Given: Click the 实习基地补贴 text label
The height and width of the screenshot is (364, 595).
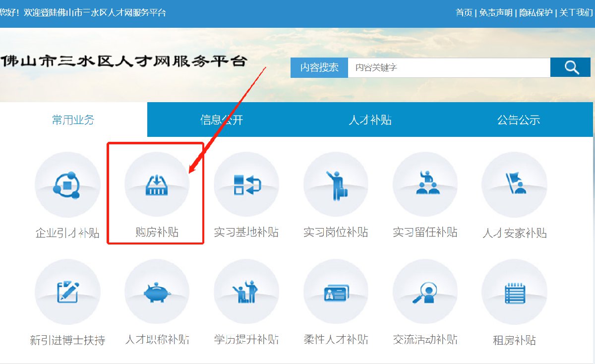Looking at the screenshot, I should pos(246,232).
